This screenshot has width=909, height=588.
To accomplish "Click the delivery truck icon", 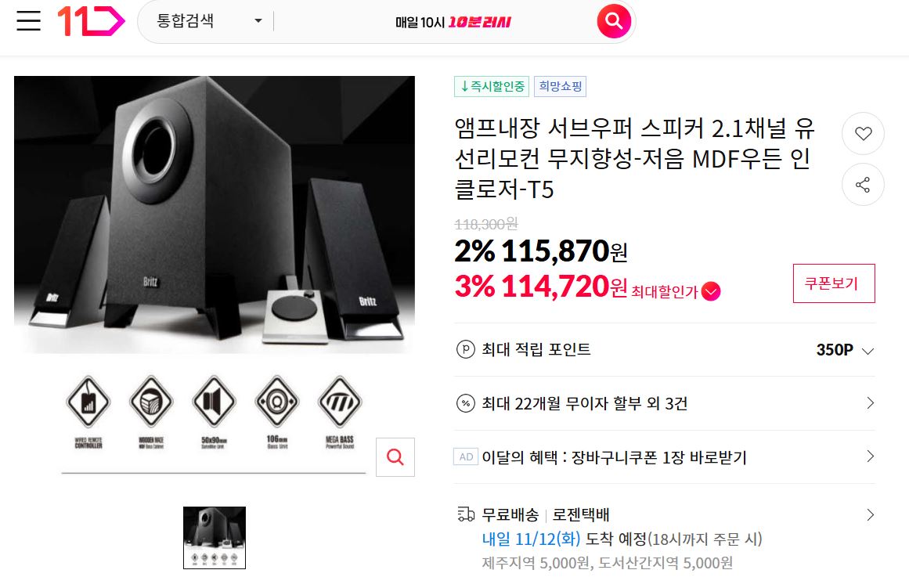I will pos(466,514).
